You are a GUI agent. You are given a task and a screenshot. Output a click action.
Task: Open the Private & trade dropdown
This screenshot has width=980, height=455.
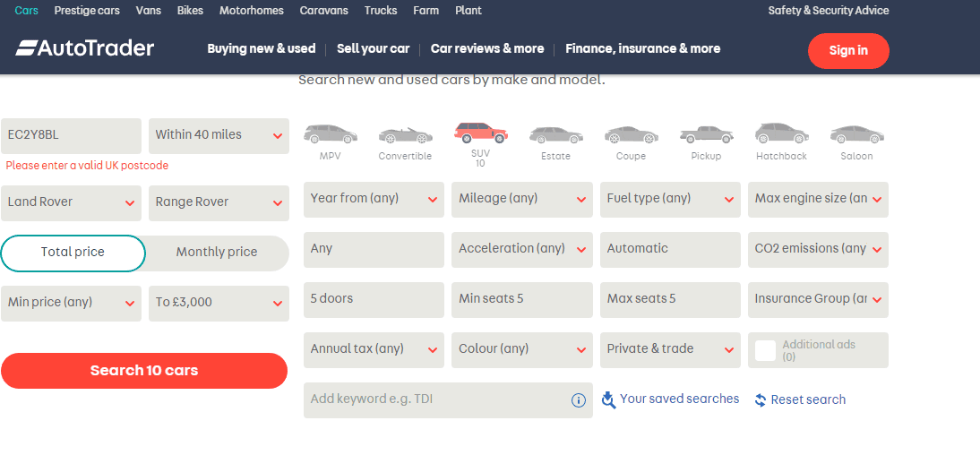(670, 349)
